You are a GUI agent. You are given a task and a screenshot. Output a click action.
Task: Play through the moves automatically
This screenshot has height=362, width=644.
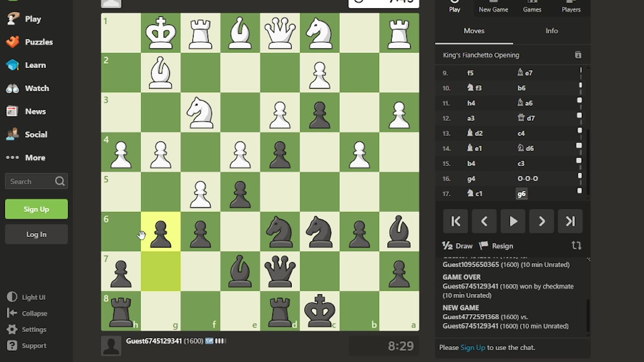click(513, 221)
